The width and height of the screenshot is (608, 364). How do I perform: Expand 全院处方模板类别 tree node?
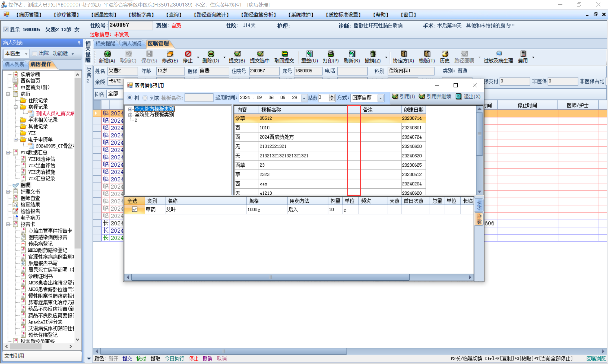130,115
